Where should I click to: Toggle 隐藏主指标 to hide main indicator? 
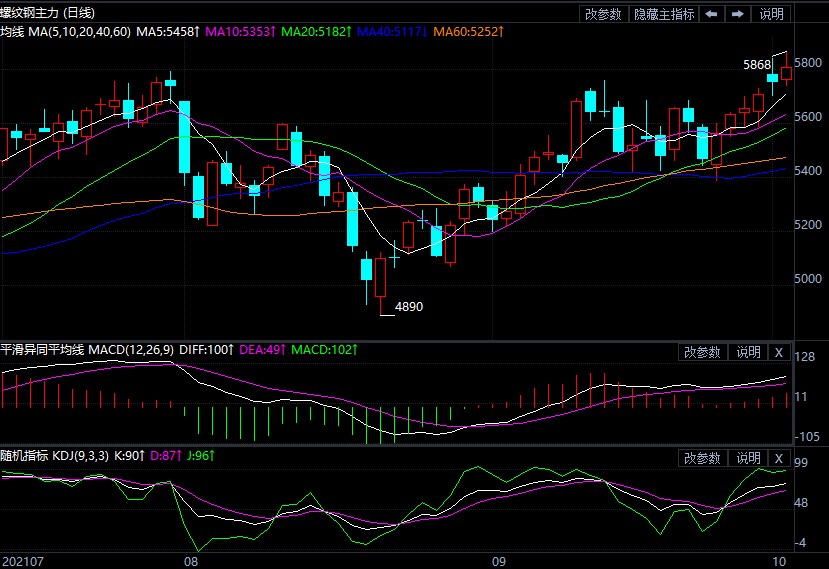coord(664,14)
